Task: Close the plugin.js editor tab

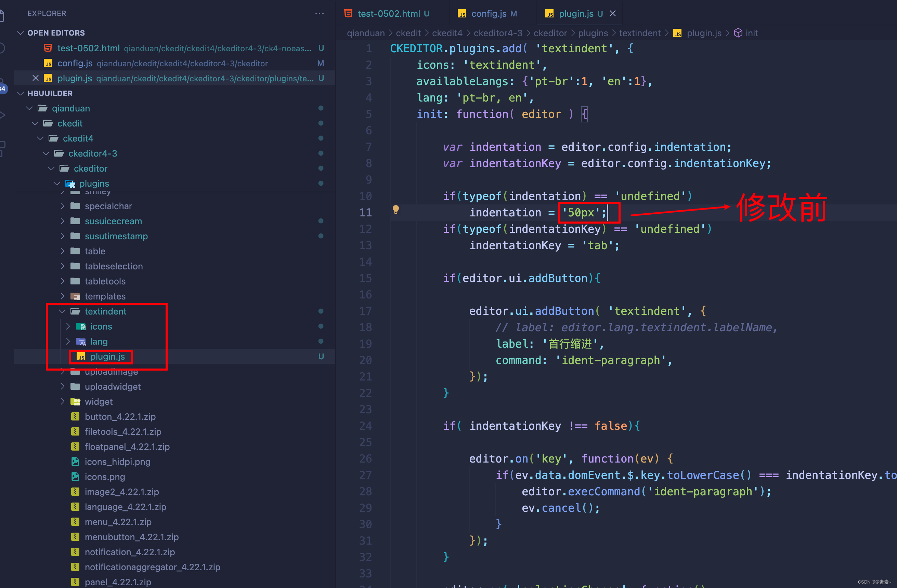Action: click(613, 14)
